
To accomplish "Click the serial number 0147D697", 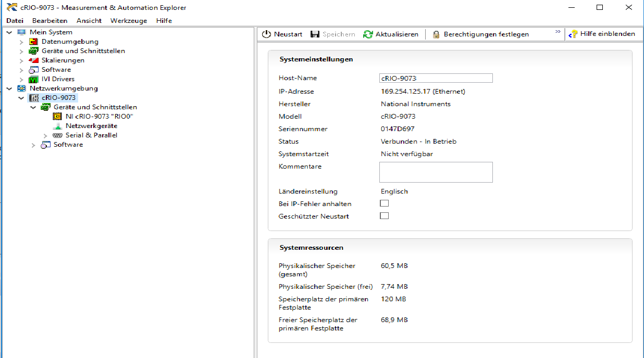I will pyautogui.click(x=398, y=129).
